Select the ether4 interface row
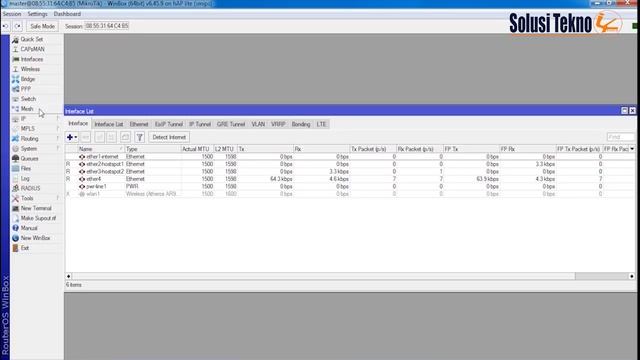 click(x=350, y=179)
